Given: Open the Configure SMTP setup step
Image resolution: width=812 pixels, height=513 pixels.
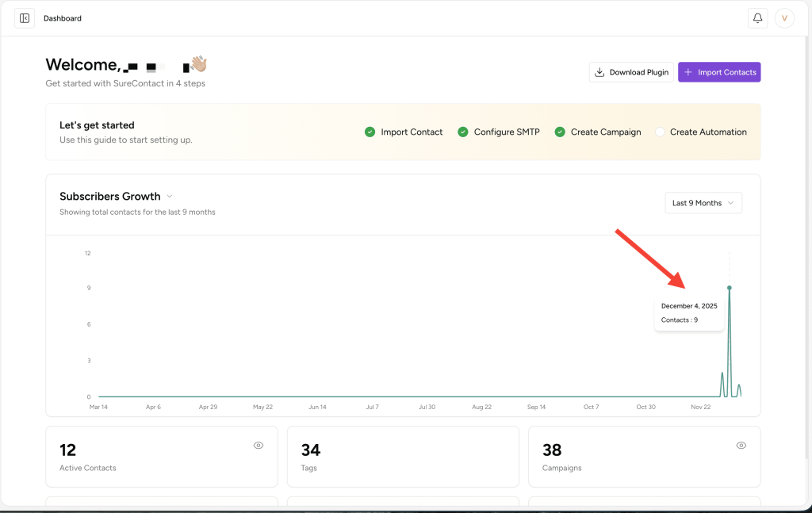Looking at the screenshot, I should pos(507,132).
